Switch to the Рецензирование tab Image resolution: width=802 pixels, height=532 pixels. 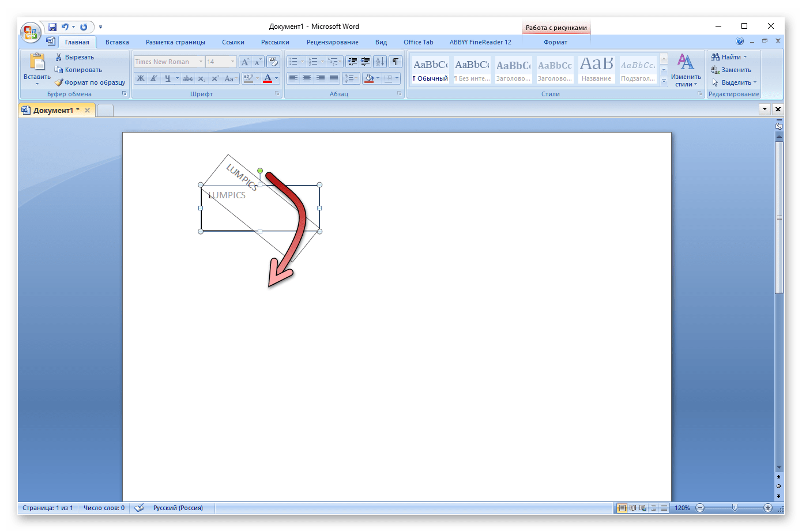[x=332, y=42]
